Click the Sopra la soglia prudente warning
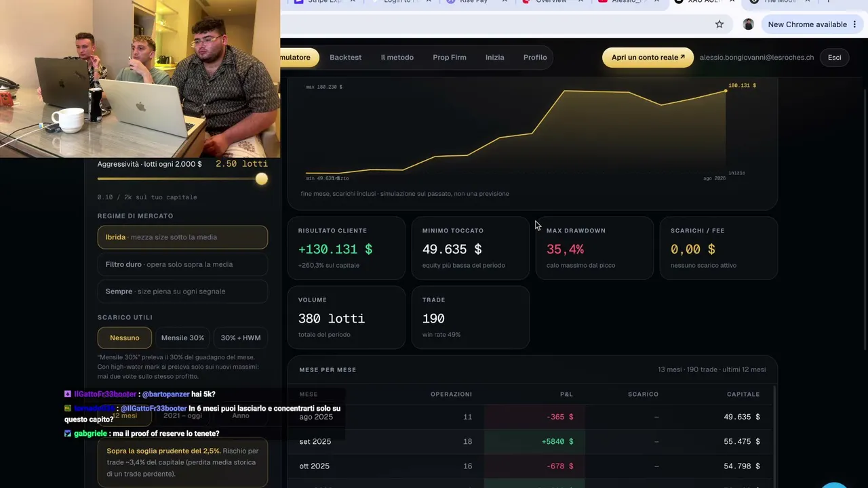 tap(182, 462)
